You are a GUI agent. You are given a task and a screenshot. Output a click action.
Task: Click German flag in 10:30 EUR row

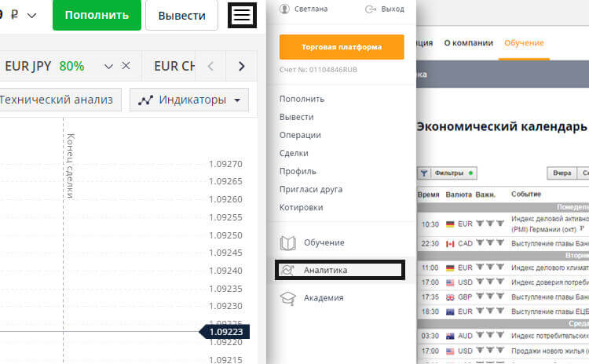450,224
